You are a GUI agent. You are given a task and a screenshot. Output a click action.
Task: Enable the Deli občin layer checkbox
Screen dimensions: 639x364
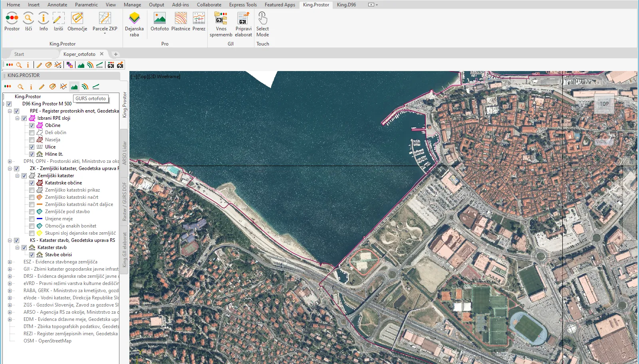[32, 133]
